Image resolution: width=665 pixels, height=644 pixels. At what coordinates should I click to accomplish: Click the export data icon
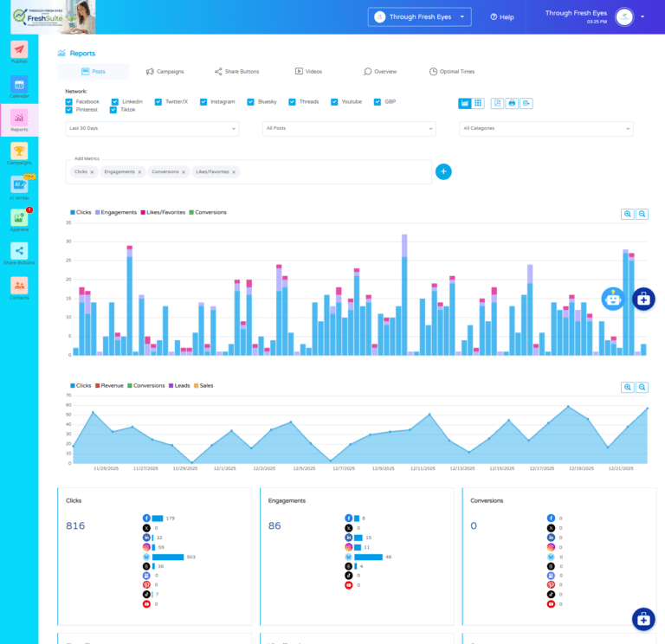tap(526, 103)
